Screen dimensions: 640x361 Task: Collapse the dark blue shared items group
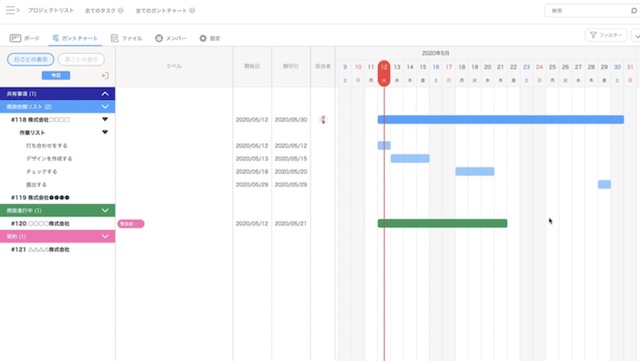pyautogui.click(x=105, y=94)
